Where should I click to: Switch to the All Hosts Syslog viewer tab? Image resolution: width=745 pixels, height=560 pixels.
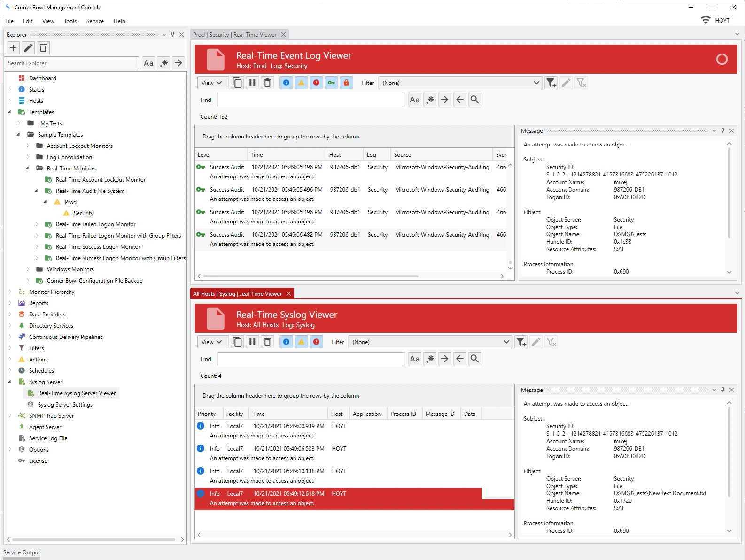point(237,294)
